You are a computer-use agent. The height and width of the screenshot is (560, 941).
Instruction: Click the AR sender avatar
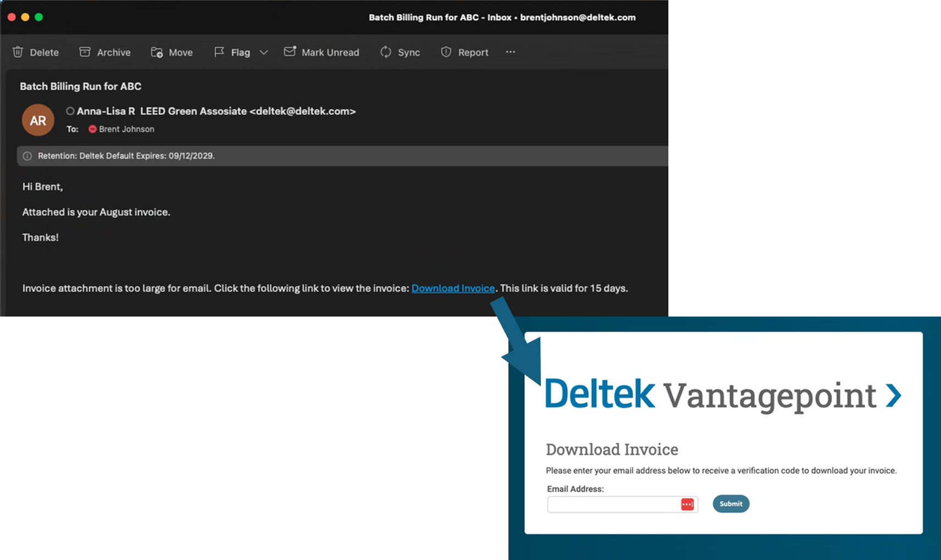pyautogui.click(x=38, y=120)
